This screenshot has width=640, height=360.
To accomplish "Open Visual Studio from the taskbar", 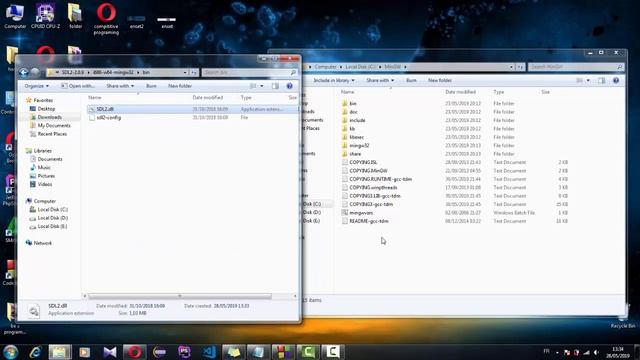I will coord(109,352).
